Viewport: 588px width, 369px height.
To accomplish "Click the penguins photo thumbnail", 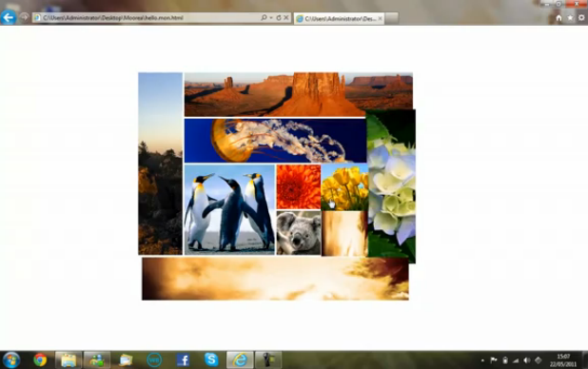I will [229, 209].
